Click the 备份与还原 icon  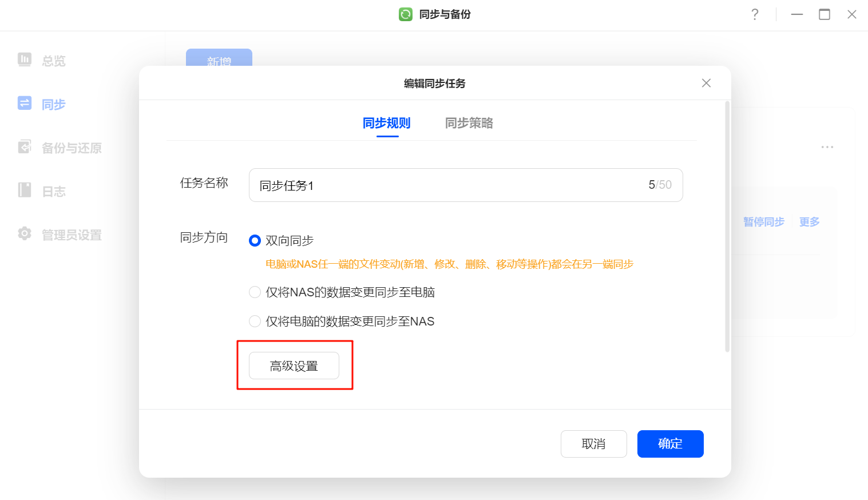[x=25, y=146]
